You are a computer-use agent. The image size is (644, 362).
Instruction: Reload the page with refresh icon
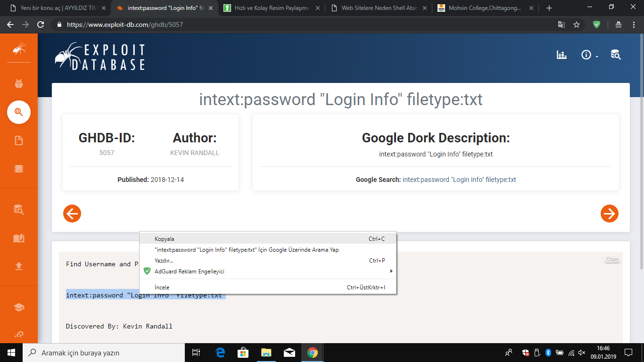(x=41, y=25)
